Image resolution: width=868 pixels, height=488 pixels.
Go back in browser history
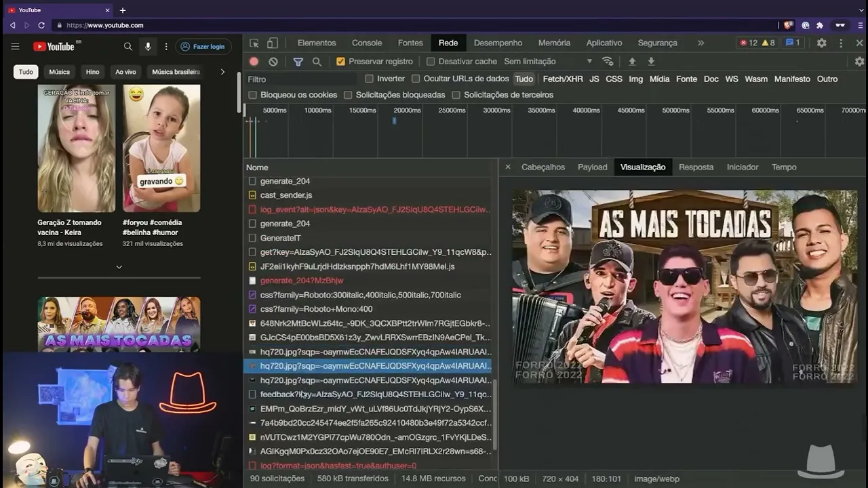click(x=12, y=25)
